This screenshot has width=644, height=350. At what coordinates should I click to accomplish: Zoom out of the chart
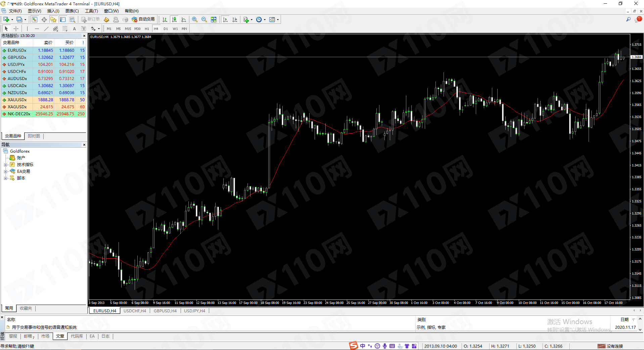(204, 20)
